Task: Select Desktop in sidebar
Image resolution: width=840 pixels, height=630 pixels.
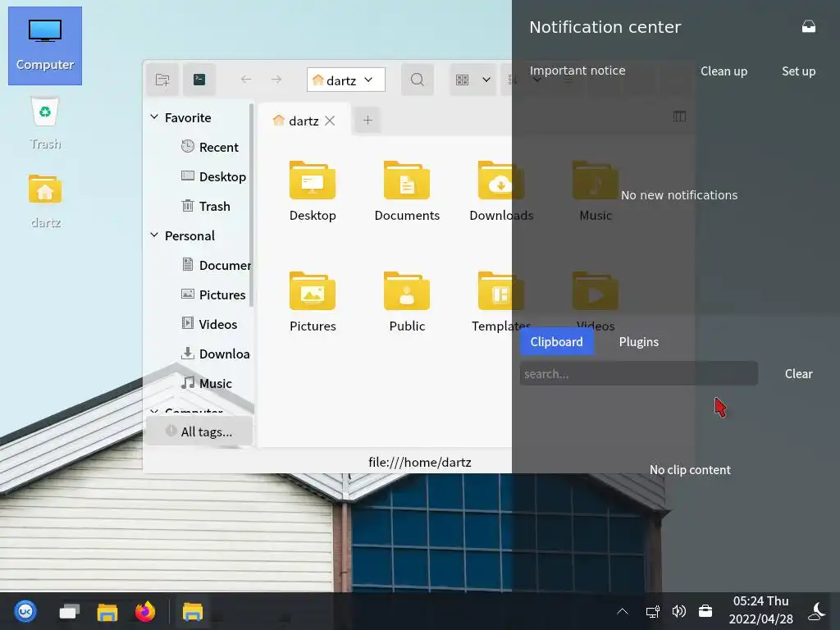Action: [x=214, y=176]
